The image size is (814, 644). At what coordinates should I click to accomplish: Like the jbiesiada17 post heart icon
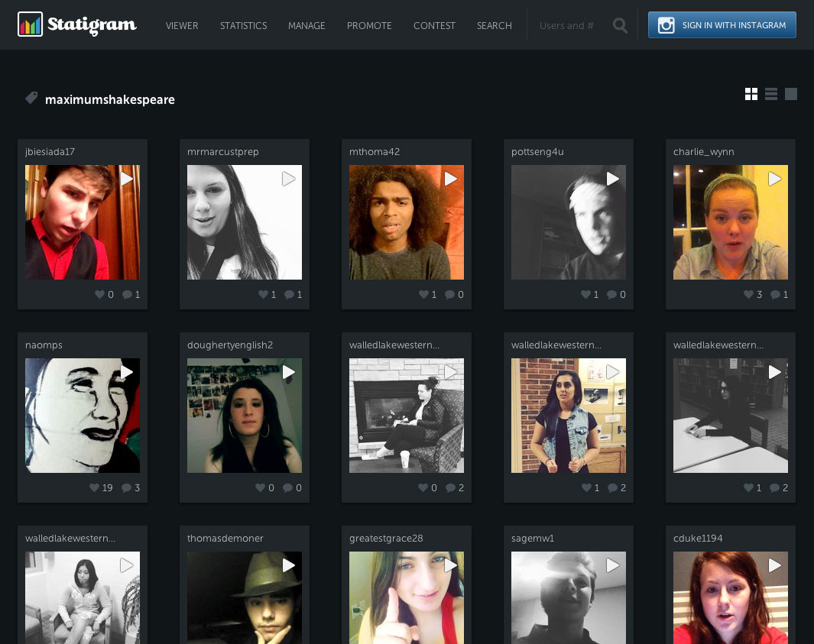[x=99, y=294]
